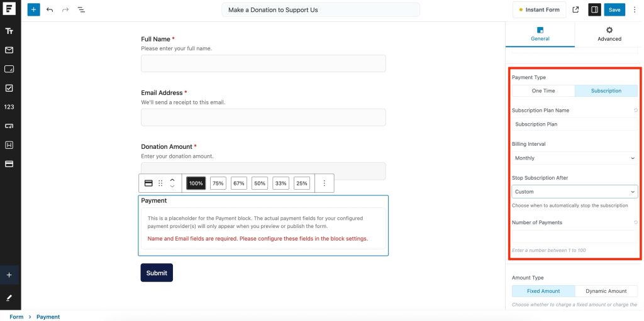Click the Donation Amount label

coord(167,146)
